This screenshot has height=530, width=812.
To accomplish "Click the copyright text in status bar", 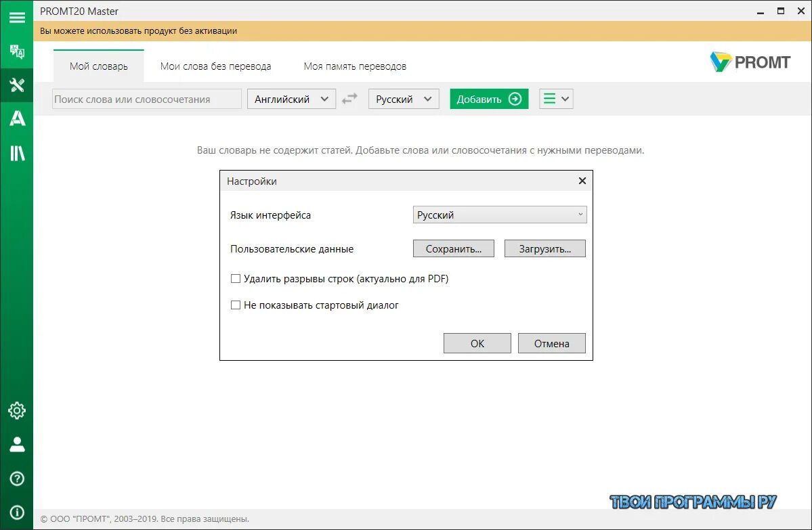I will pos(144,518).
